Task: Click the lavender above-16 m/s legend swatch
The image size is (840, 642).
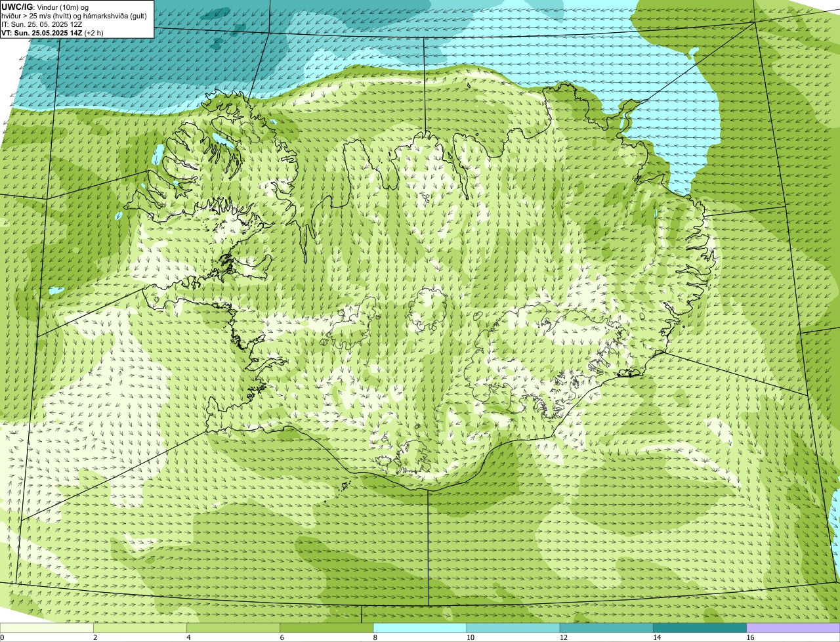Action: click(793, 628)
